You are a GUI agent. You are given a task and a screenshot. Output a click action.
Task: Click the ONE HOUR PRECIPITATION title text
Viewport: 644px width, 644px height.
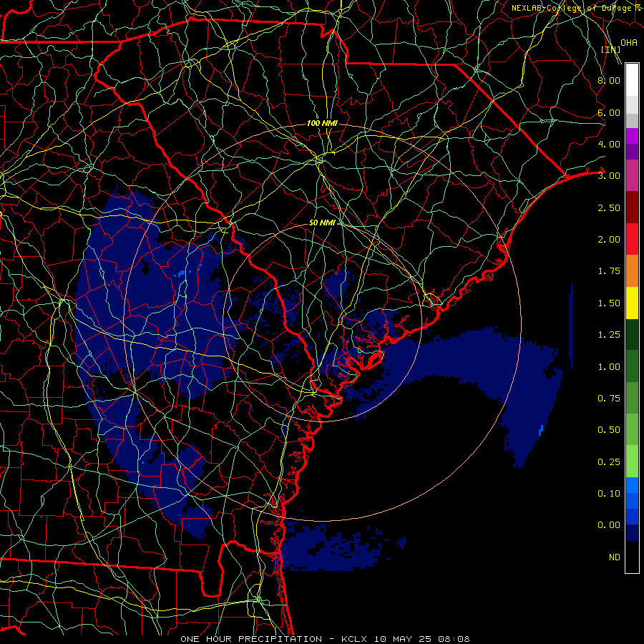coord(251,639)
